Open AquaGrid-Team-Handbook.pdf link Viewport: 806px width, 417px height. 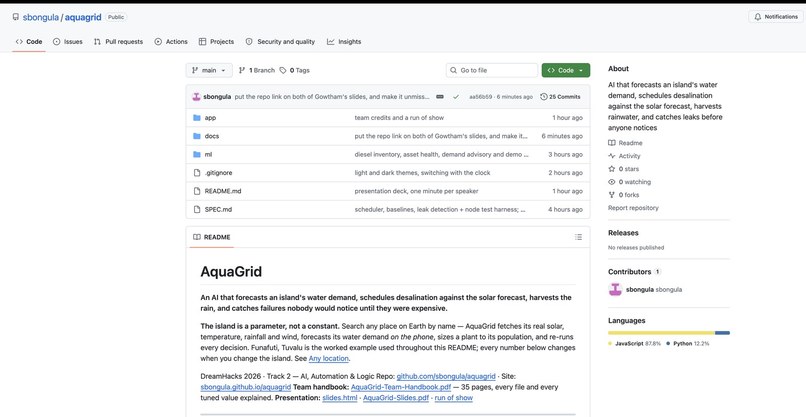(x=401, y=387)
